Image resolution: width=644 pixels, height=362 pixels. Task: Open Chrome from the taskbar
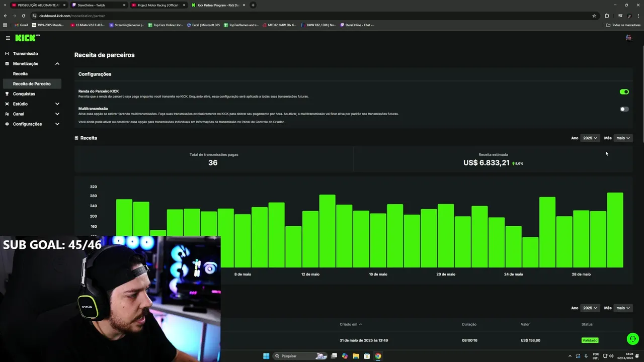(378, 356)
